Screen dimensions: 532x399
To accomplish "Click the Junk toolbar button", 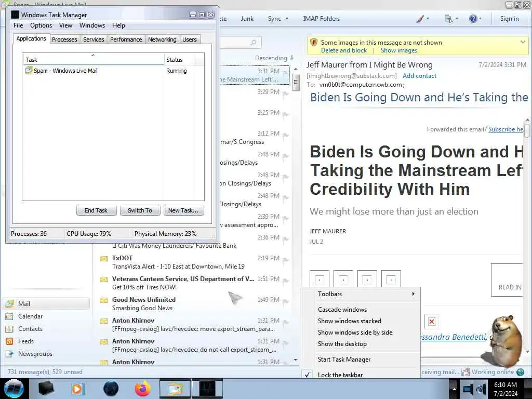I will (247, 19).
